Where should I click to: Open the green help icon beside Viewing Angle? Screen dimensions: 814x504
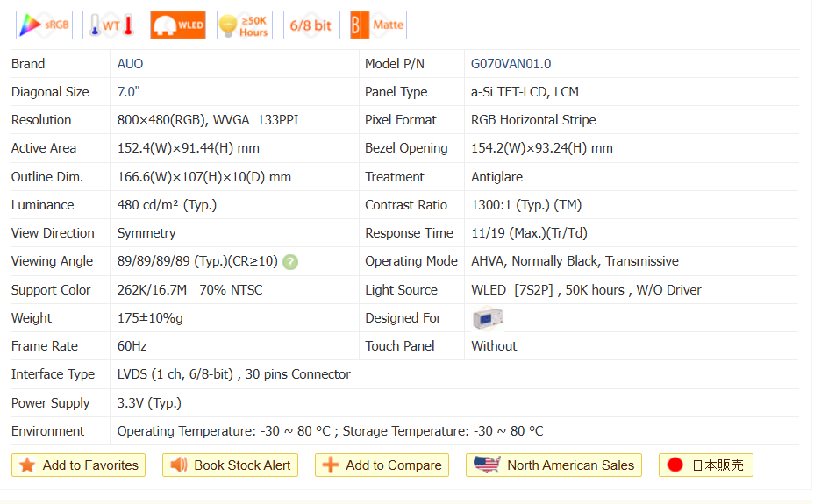coord(290,262)
